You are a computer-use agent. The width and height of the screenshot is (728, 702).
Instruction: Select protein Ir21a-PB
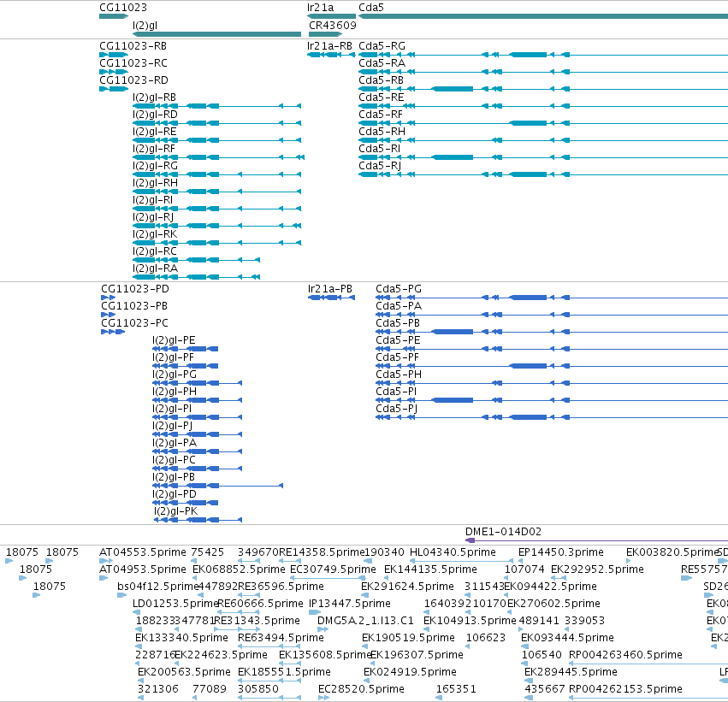point(330,289)
